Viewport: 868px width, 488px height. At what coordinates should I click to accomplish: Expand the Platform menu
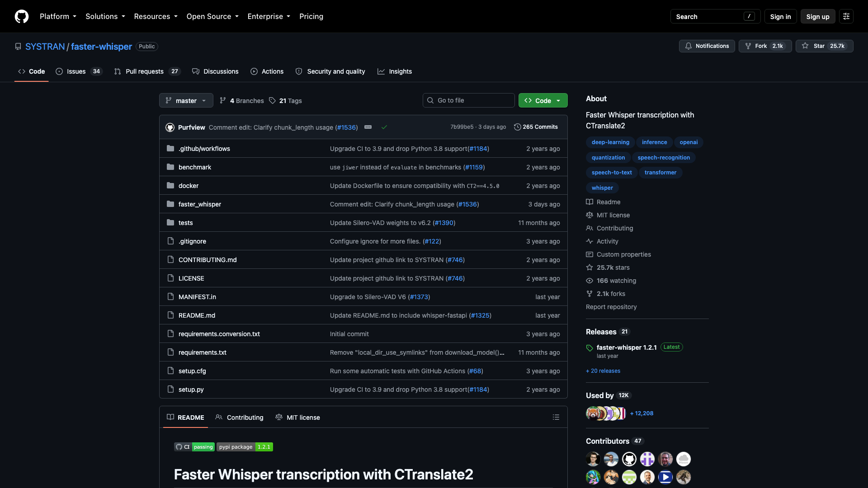58,16
